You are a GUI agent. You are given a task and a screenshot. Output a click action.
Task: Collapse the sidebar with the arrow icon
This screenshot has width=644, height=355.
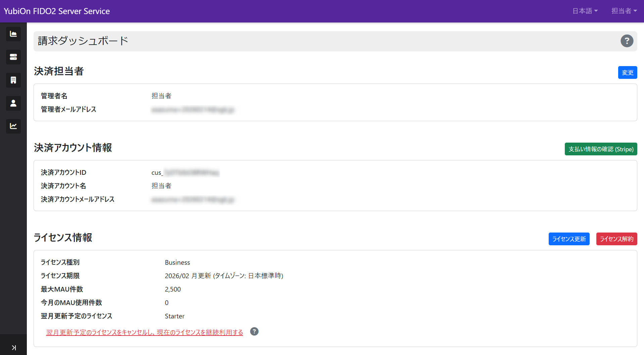[x=13, y=348]
